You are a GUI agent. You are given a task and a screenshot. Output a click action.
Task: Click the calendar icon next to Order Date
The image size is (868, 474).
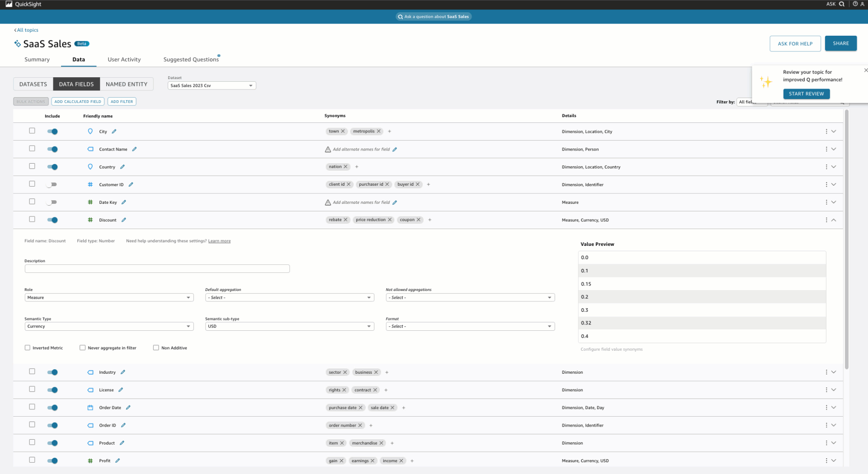(90, 407)
